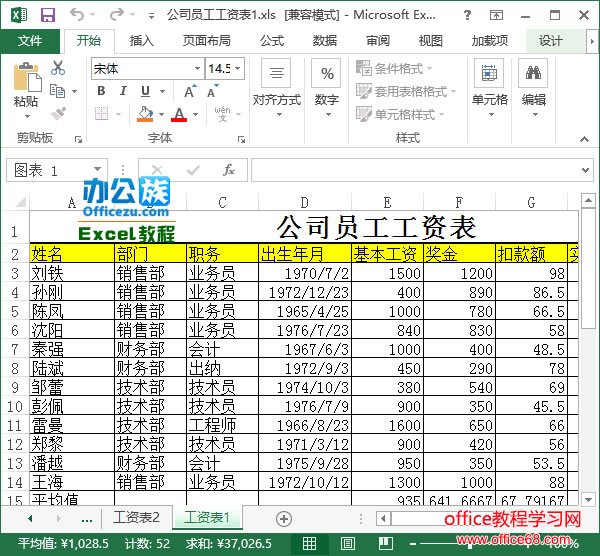Add new sheet with plus icon
Viewport: 600px width, 556px height.
(x=284, y=519)
